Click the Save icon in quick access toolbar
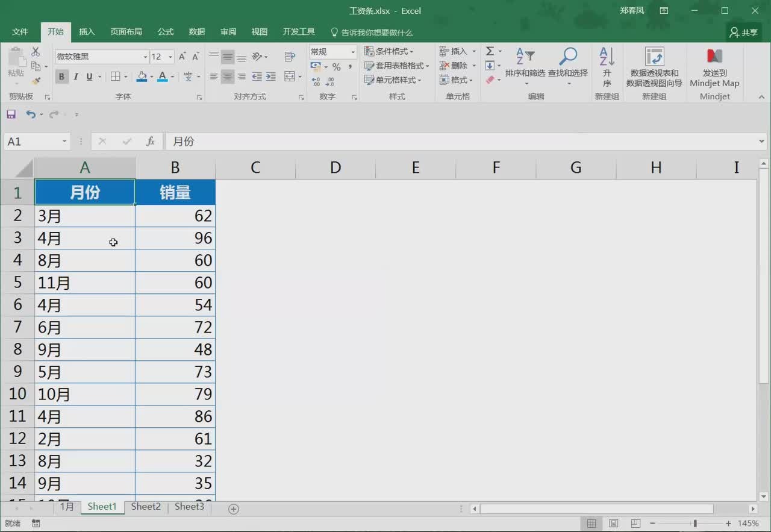771x532 pixels. [x=11, y=114]
